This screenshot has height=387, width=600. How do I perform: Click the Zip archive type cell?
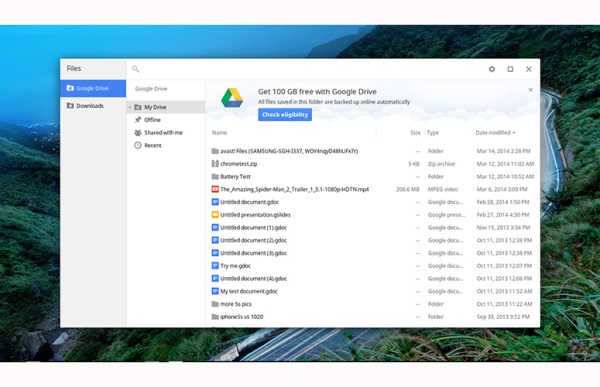click(x=441, y=164)
